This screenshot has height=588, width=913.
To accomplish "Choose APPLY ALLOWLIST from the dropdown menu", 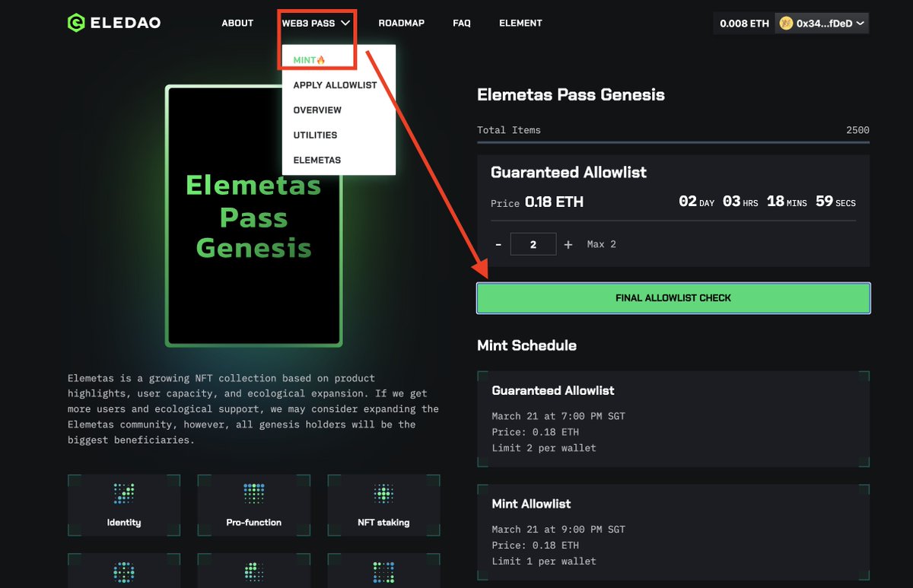I will (335, 84).
